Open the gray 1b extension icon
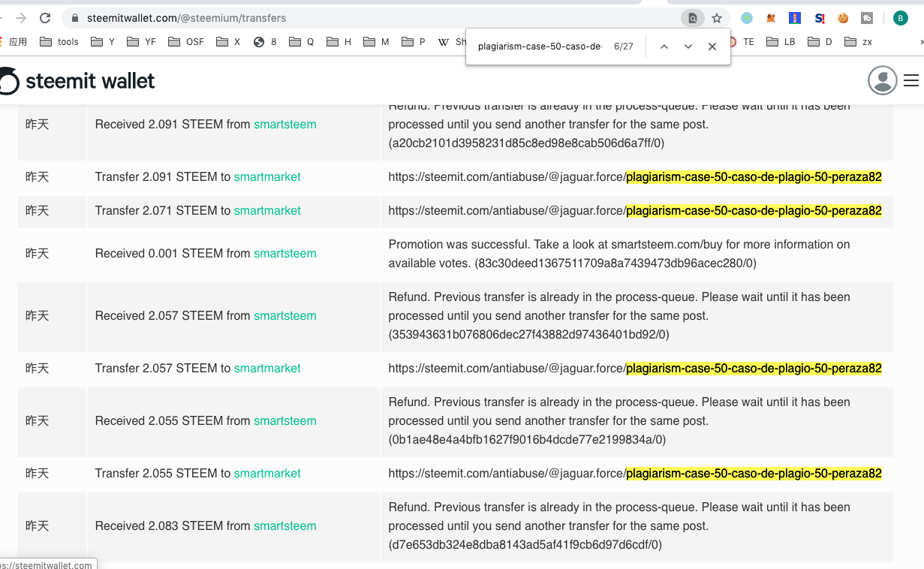 (867, 18)
